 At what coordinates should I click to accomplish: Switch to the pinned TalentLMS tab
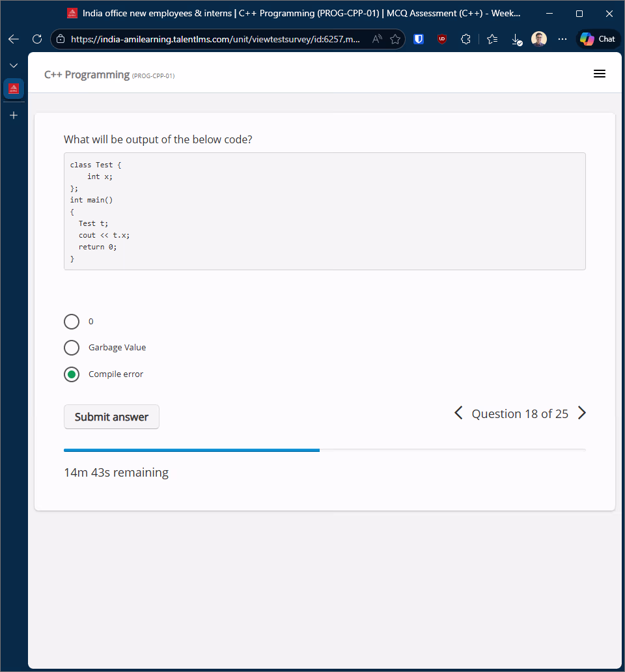[x=14, y=89]
